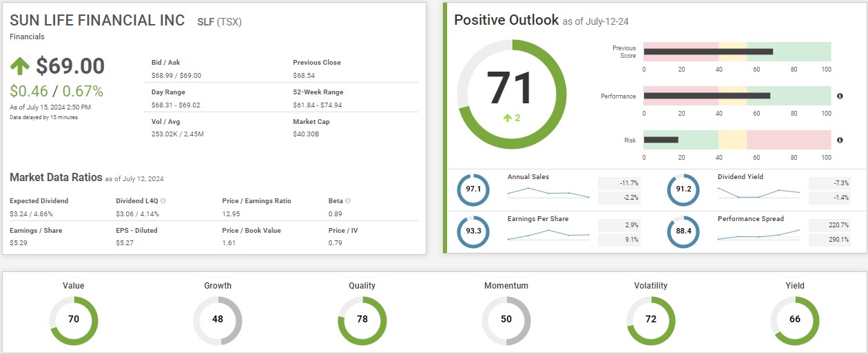Click the Growth score donut showing 48

coord(218,320)
